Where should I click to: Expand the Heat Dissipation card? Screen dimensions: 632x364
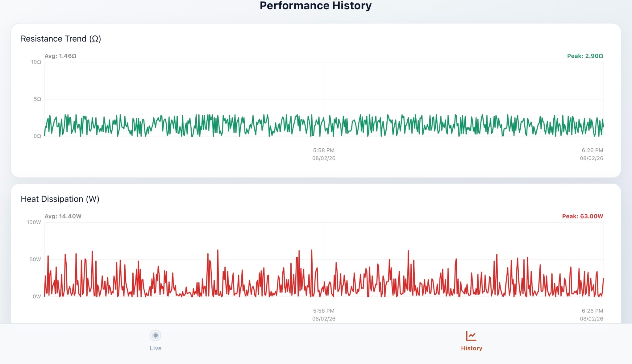pyautogui.click(x=60, y=199)
